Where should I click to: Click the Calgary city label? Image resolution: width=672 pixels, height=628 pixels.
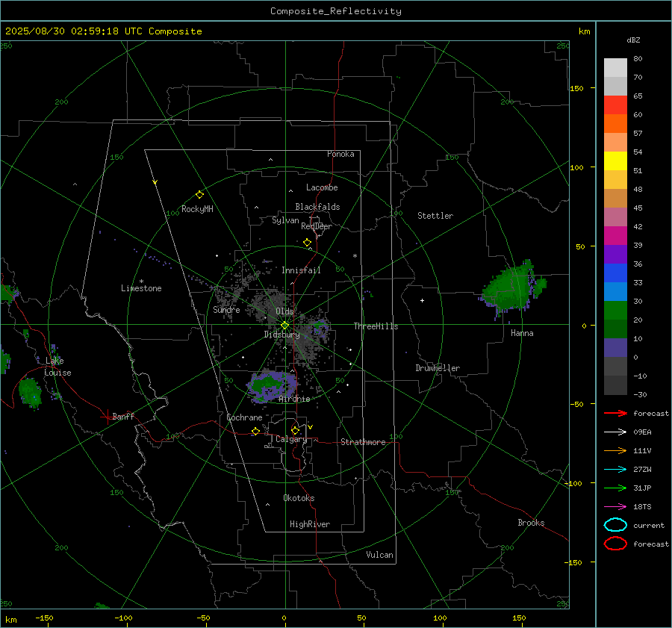pyautogui.click(x=291, y=439)
